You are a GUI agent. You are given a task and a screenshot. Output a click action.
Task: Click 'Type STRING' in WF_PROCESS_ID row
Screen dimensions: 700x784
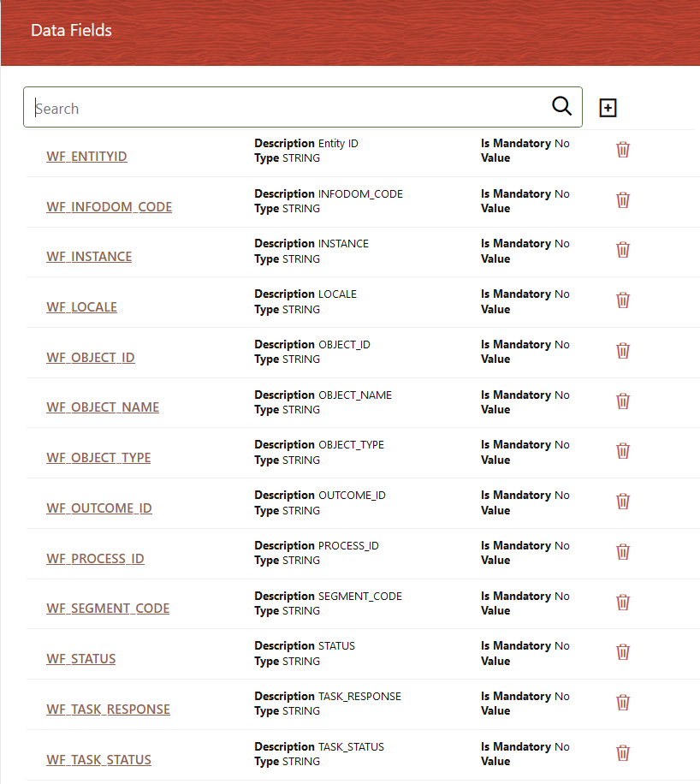point(287,561)
